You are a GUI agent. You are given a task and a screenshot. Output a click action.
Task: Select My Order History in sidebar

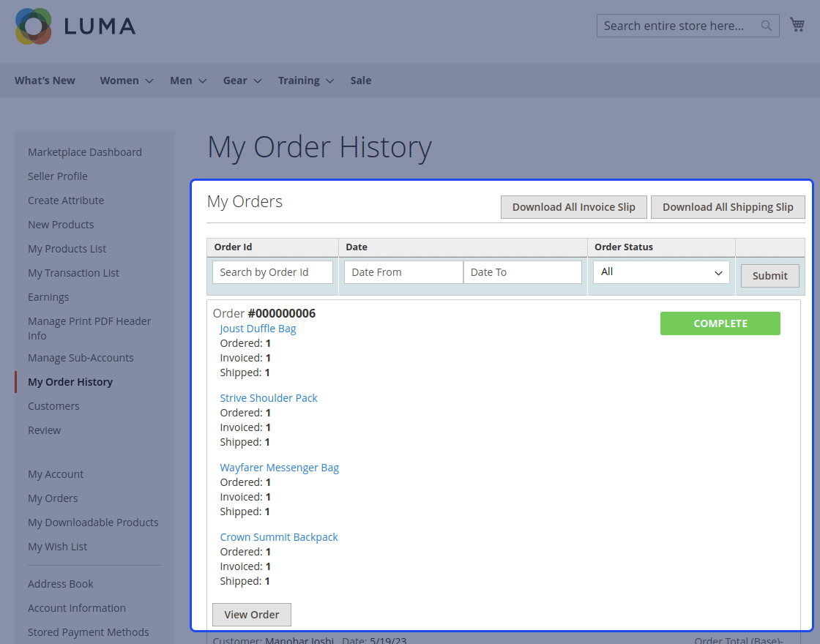click(x=70, y=381)
